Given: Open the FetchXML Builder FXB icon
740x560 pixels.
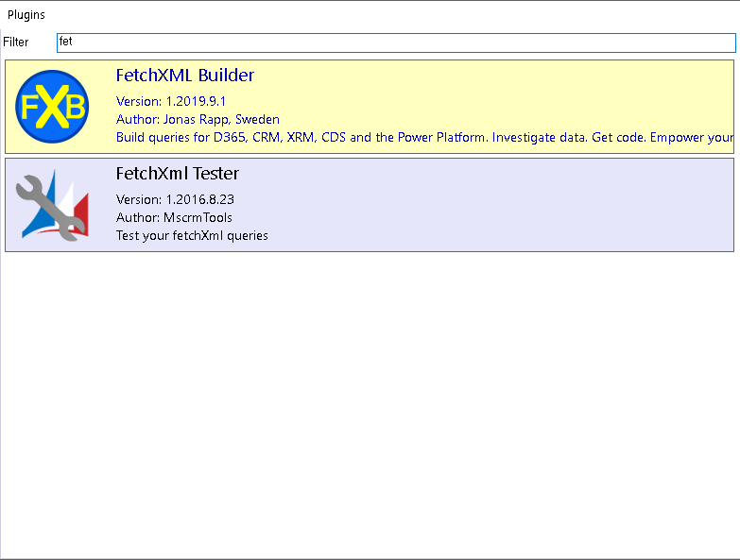Looking at the screenshot, I should (52, 107).
